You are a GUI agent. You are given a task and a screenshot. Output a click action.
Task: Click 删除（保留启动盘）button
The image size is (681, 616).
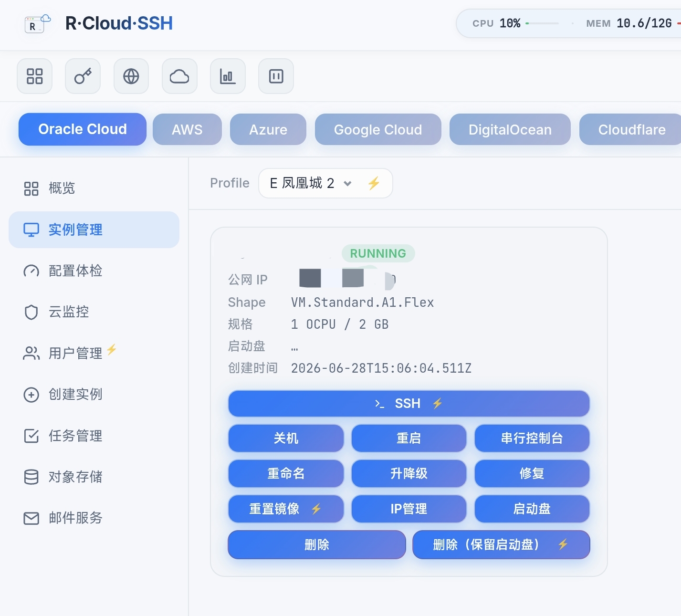501,544
